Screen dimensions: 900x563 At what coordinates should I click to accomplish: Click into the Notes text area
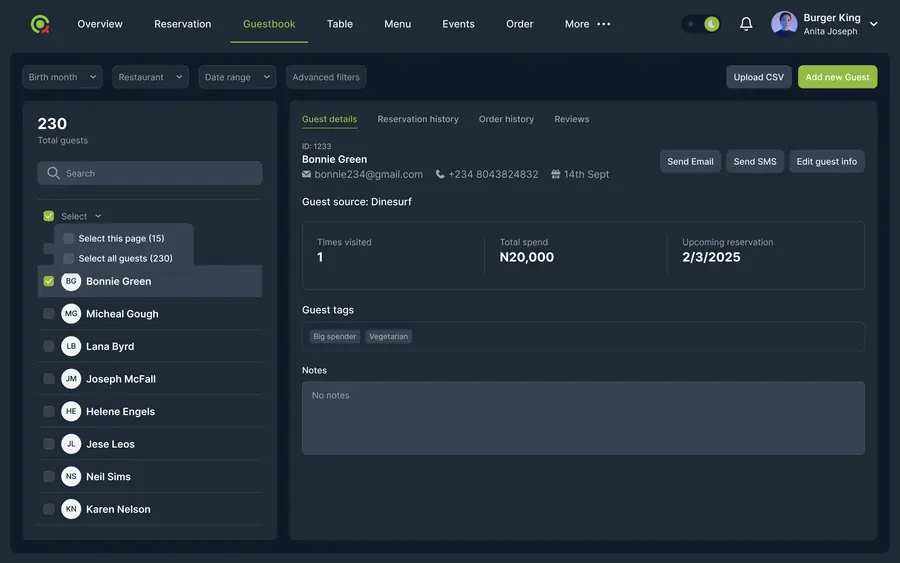(x=583, y=418)
